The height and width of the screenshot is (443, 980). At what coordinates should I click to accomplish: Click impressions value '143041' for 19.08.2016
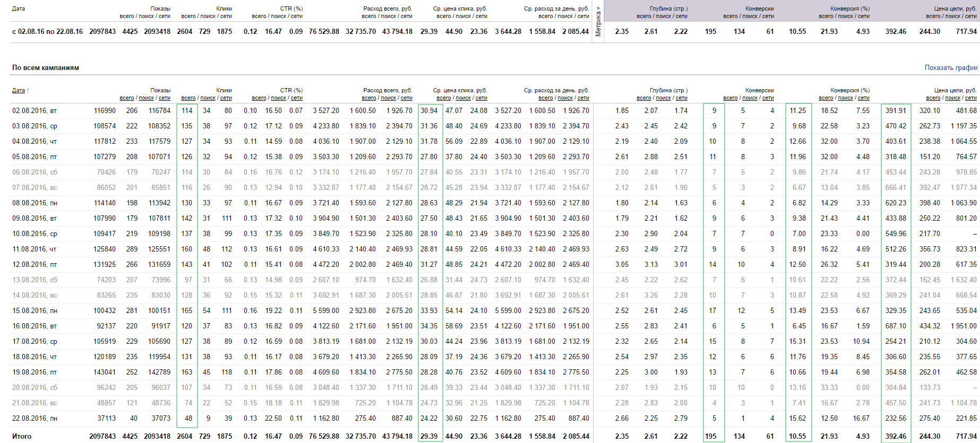coord(105,372)
